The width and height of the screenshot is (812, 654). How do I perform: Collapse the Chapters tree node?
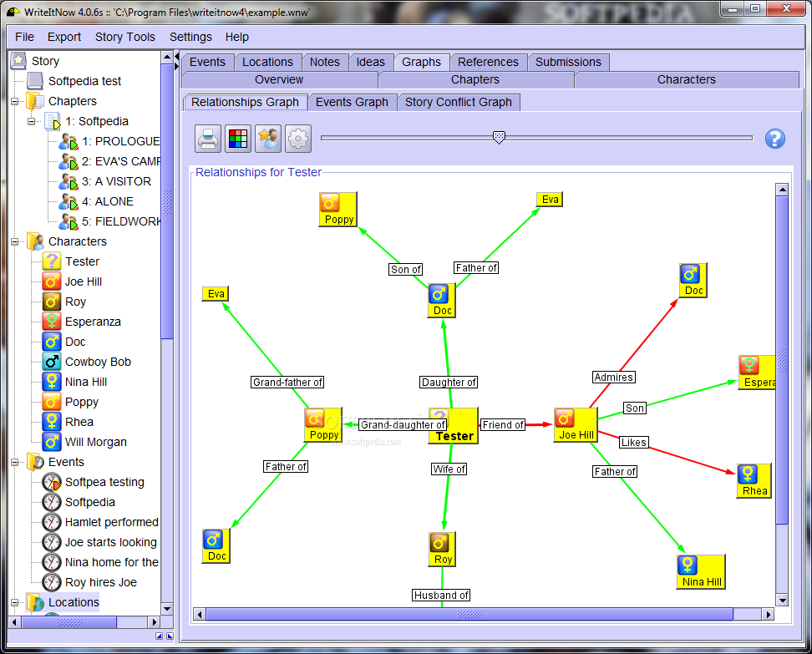tap(14, 102)
